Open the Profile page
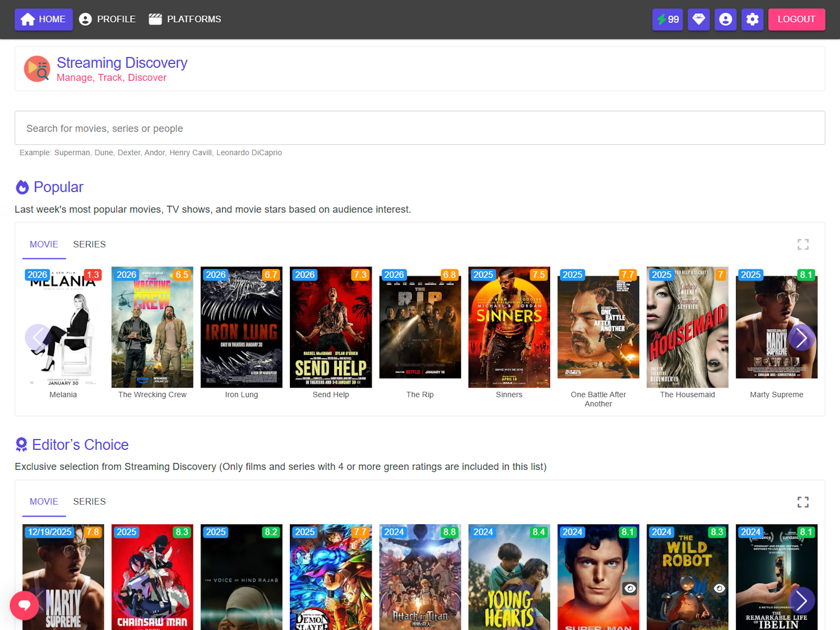 (107, 19)
